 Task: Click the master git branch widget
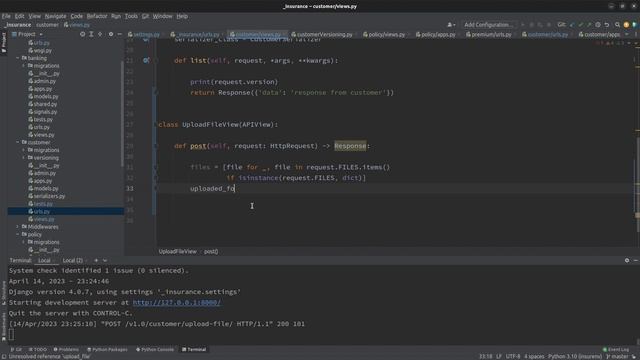click(x=618, y=357)
